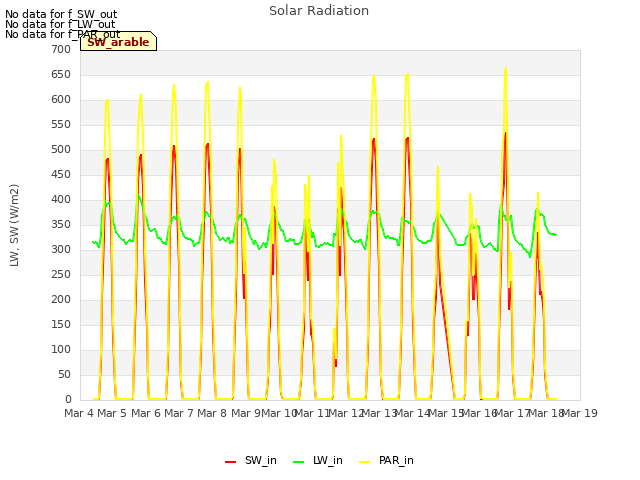Click the Mar 8 x-axis label
This screenshot has height=480, width=640.
click(212, 413)
